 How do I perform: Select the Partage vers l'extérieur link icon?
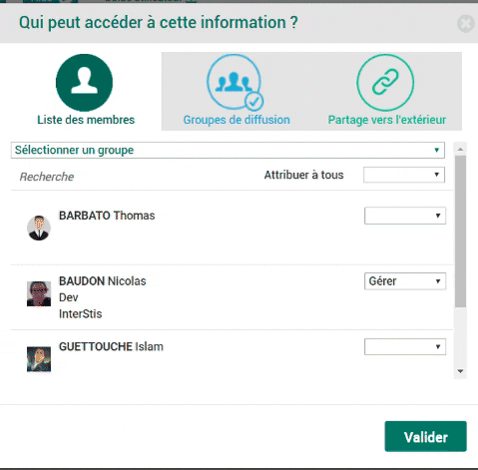385,82
